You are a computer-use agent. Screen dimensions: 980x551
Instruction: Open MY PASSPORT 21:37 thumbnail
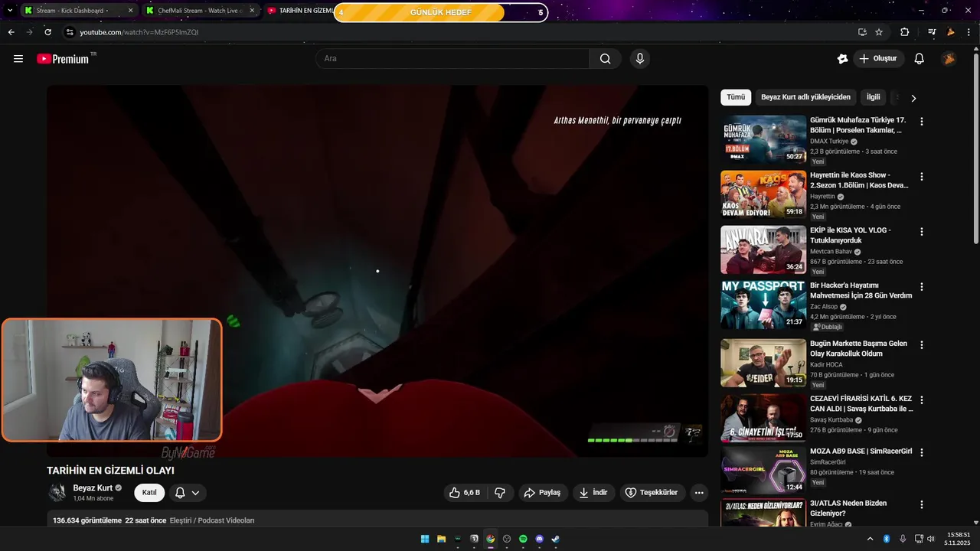pos(763,305)
